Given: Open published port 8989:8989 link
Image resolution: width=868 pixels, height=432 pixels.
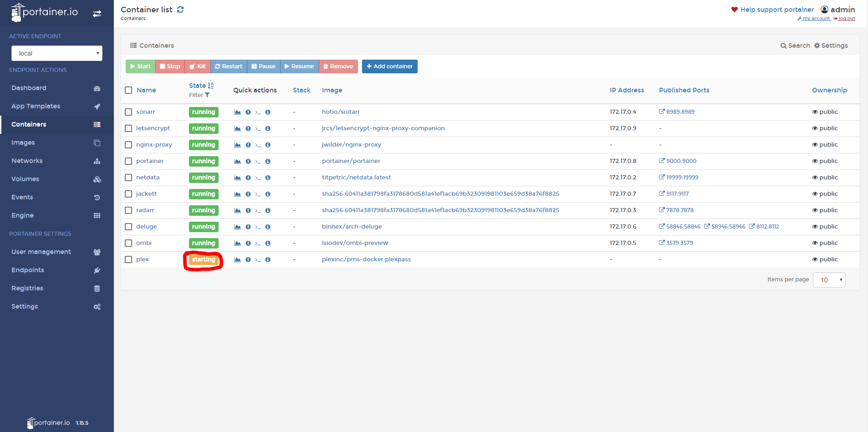Looking at the screenshot, I should [x=677, y=112].
